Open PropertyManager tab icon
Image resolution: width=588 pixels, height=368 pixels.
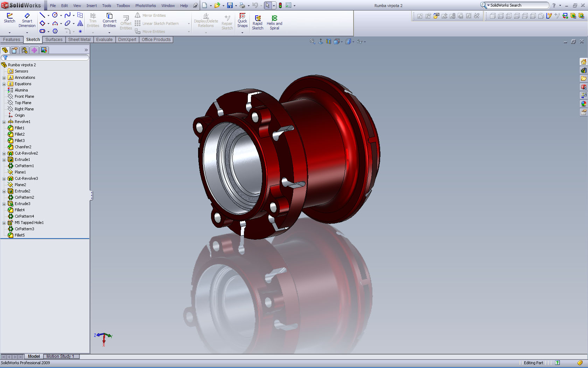click(x=15, y=50)
